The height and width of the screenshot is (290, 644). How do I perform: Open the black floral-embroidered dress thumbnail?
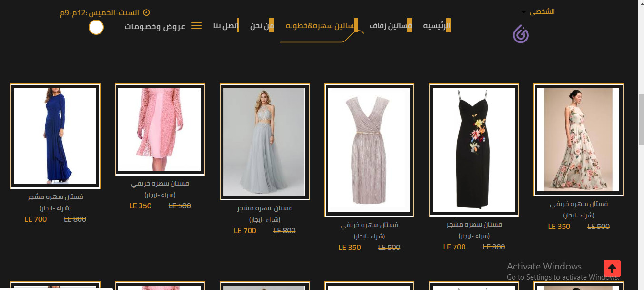(474, 150)
